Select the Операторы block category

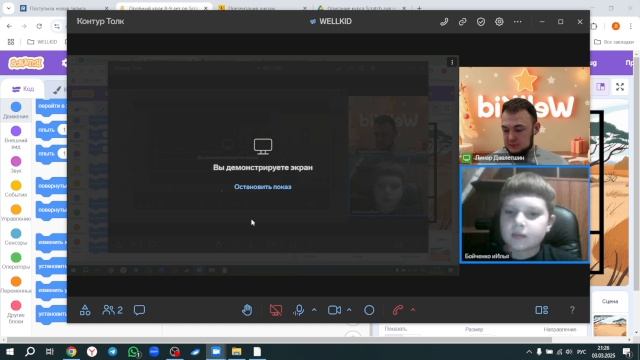(16, 261)
